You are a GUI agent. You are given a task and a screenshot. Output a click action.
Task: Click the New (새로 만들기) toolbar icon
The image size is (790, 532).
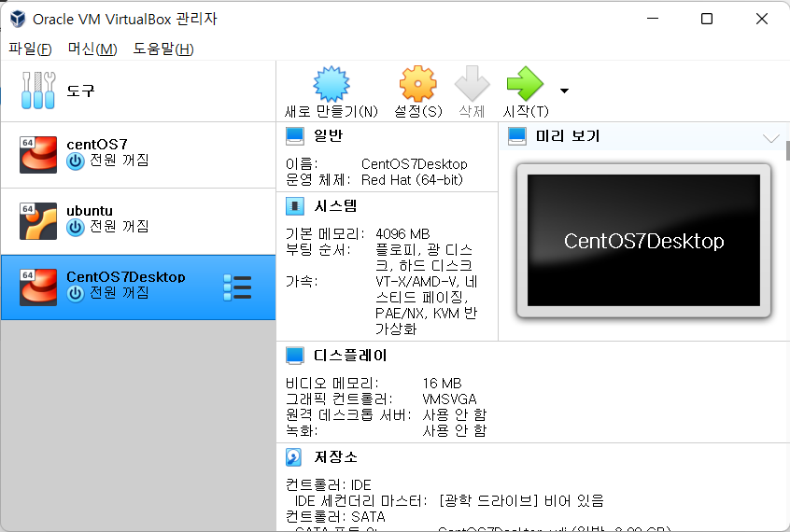pyautogui.click(x=331, y=84)
